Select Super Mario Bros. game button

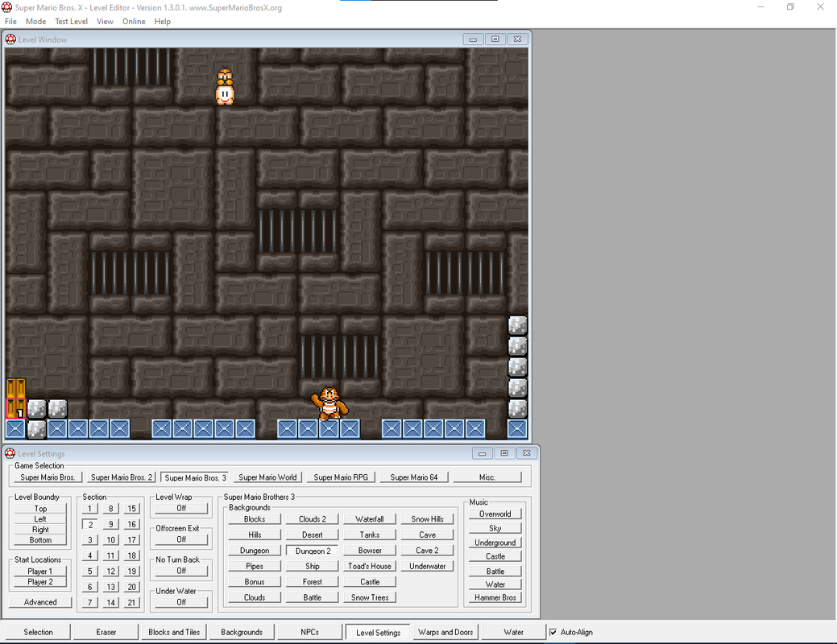pos(48,477)
